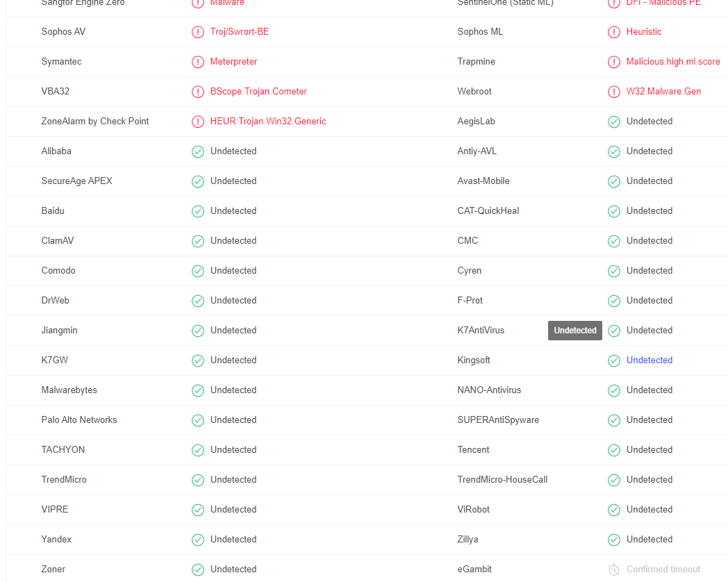Click the green check icon in the Zillya row
728x582 pixels.
614,540
